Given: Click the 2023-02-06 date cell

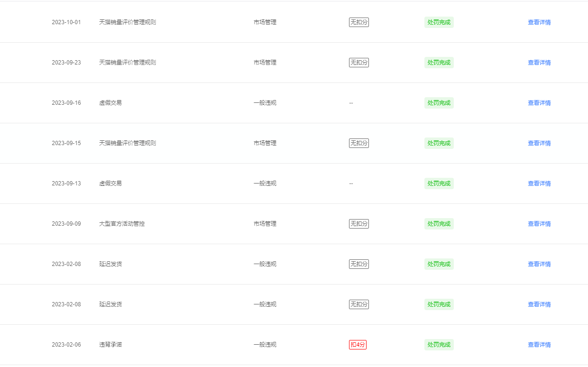Looking at the screenshot, I should [x=66, y=345].
